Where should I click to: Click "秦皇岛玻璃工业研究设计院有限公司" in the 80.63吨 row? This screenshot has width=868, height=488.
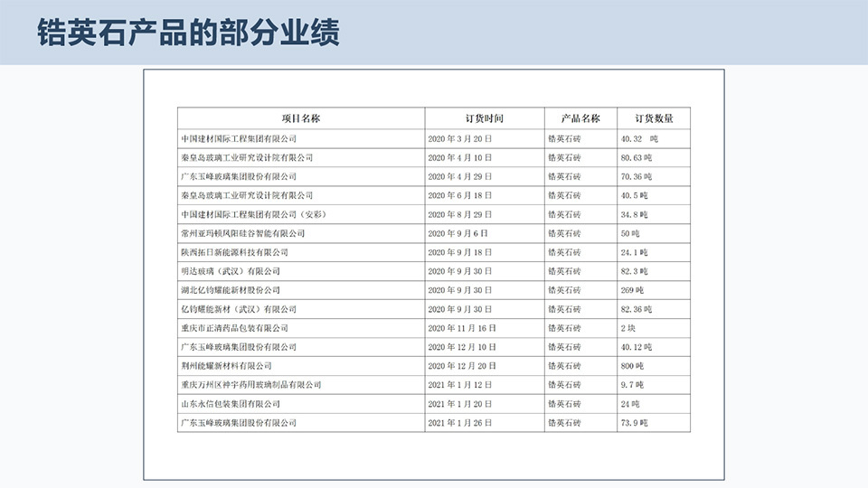[247, 157]
